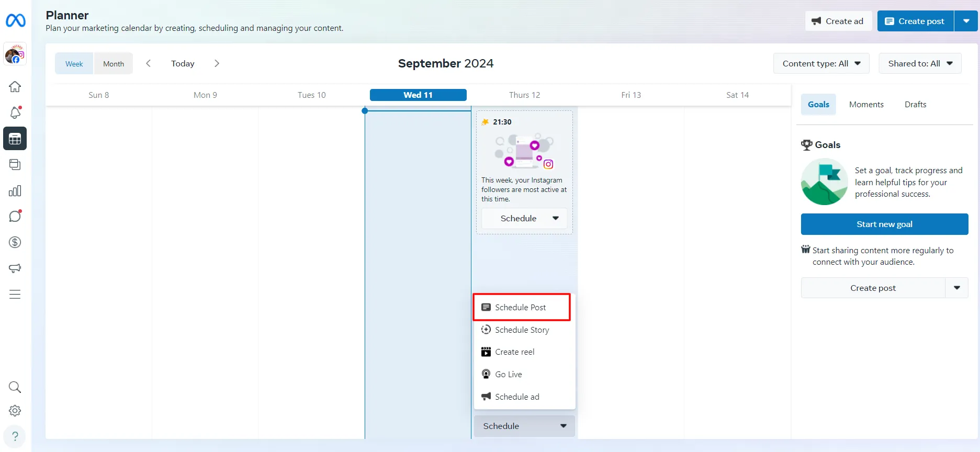Open All tools hamburger menu

(x=15, y=295)
